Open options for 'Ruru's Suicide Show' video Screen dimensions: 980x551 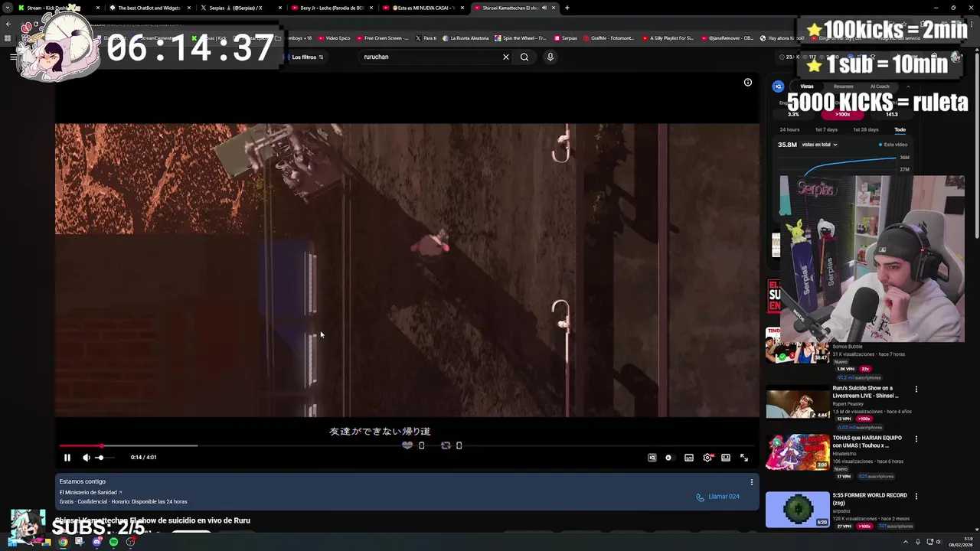tap(916, 390)
